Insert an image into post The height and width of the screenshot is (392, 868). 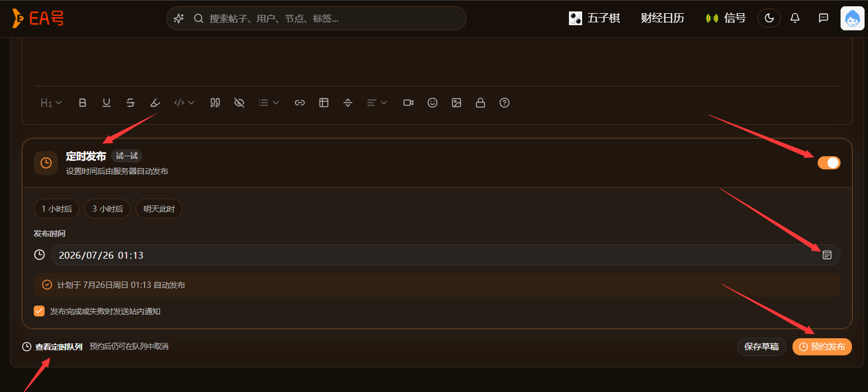click(456, 103)
